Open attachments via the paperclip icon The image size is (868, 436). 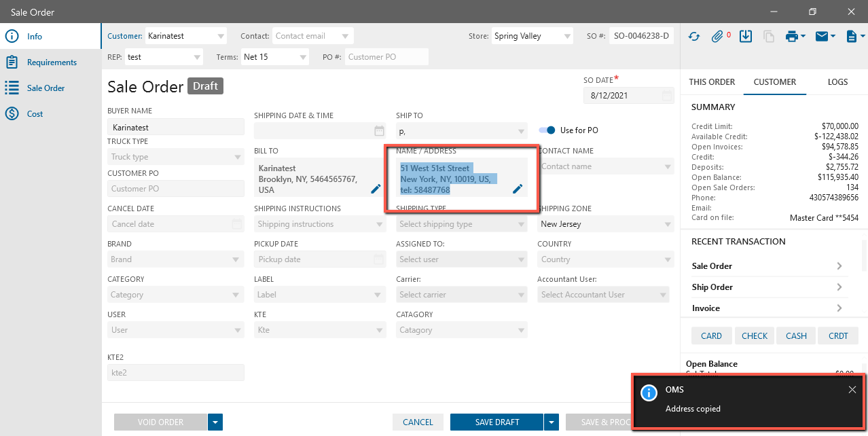coord(718,37)
